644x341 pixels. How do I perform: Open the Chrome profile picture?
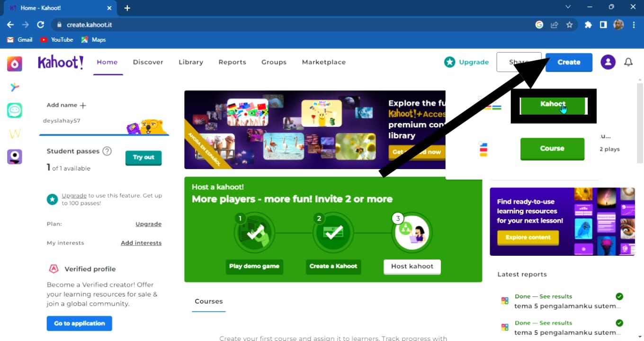618,25
